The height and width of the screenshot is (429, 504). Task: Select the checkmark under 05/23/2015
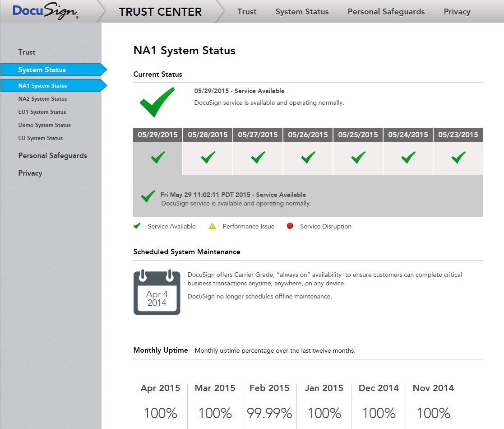[x=458, y=158]
